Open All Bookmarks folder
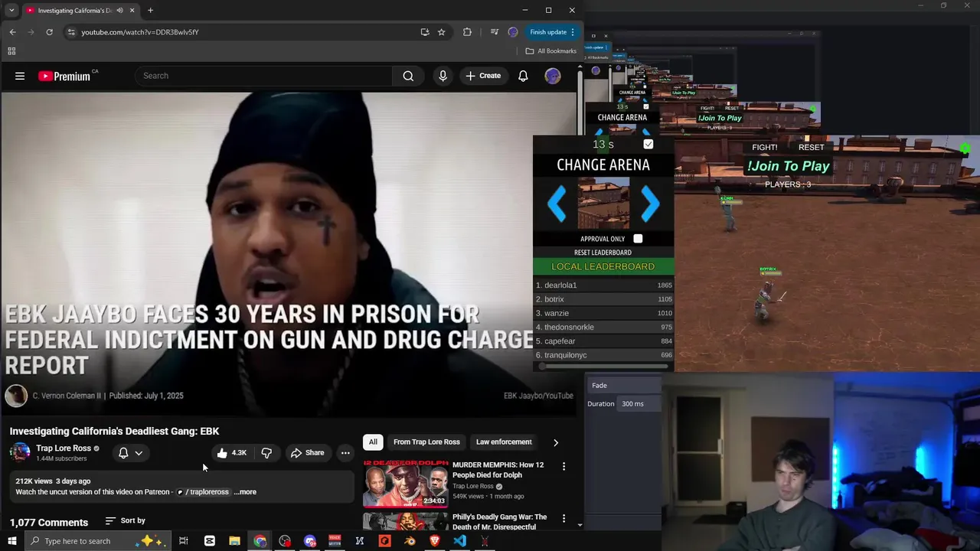Viewport: 980px width, 551px height. click(550, 51)
